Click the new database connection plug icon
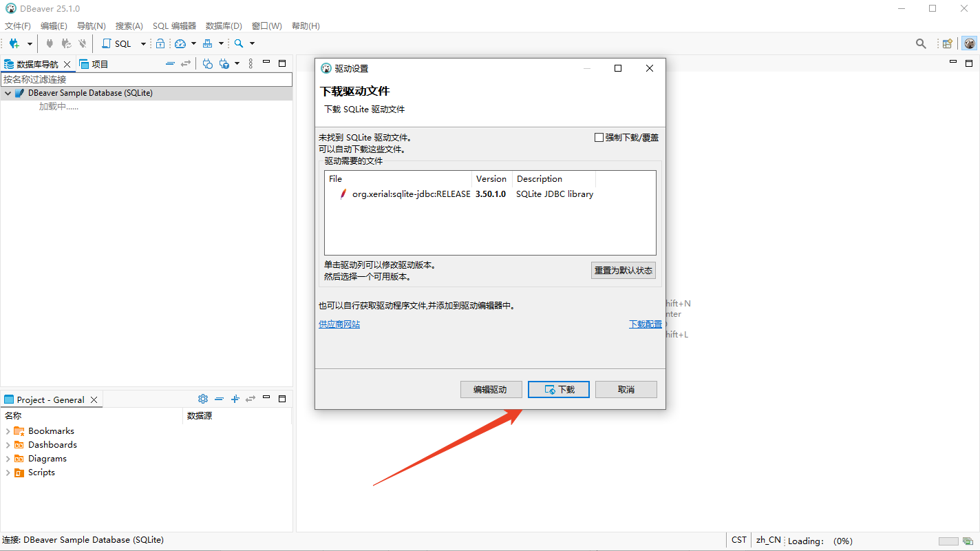The image size is (980, 551). (14, 43)
